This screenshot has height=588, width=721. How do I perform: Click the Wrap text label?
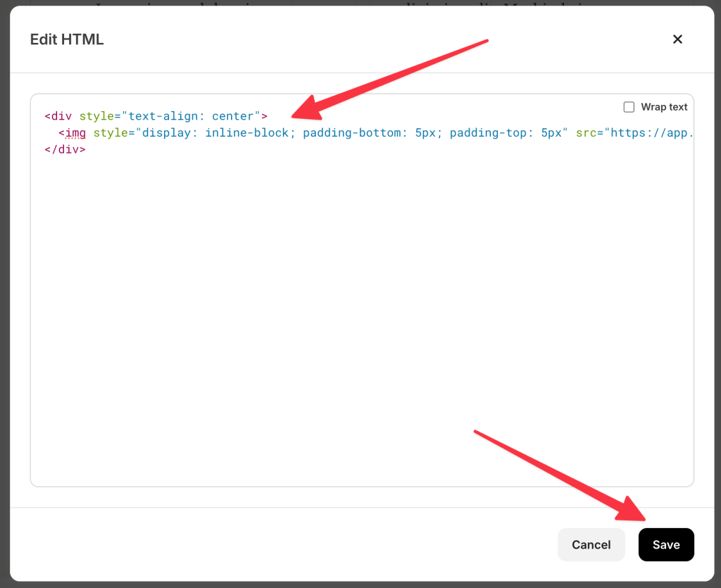click(663, 107)
